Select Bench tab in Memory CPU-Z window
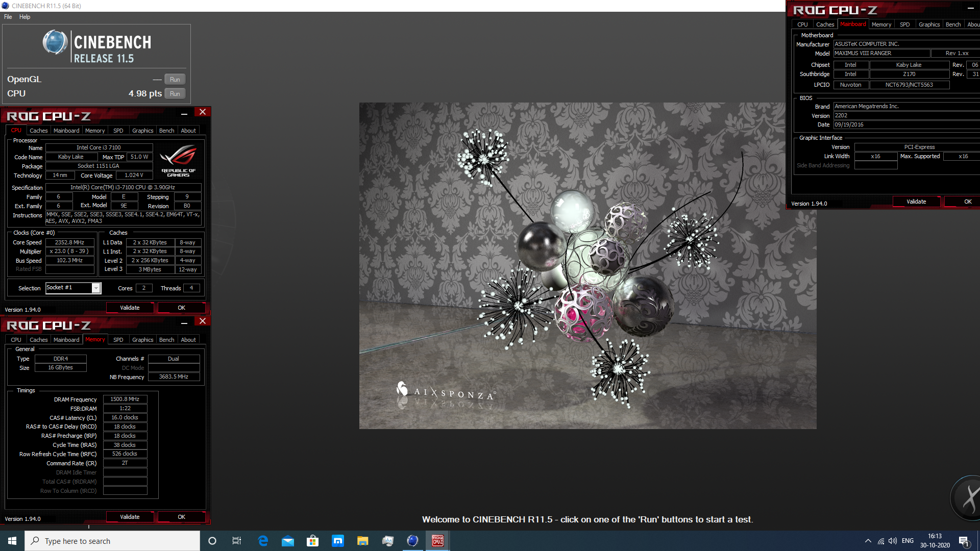 [x=166, y=340]
